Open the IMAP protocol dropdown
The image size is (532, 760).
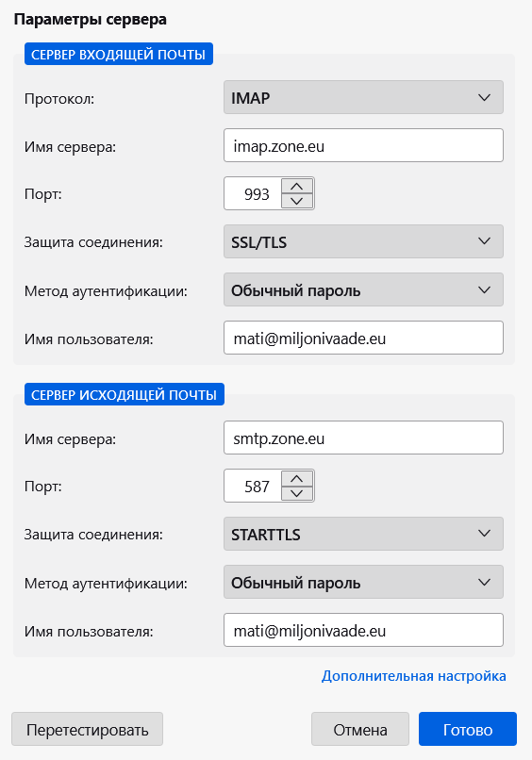[363, 97]
